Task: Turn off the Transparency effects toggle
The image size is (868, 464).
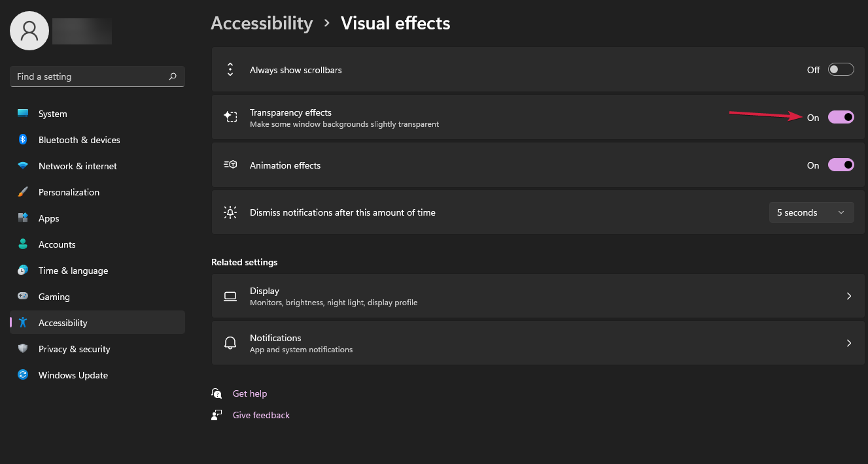Action: [x=841, y=117]
